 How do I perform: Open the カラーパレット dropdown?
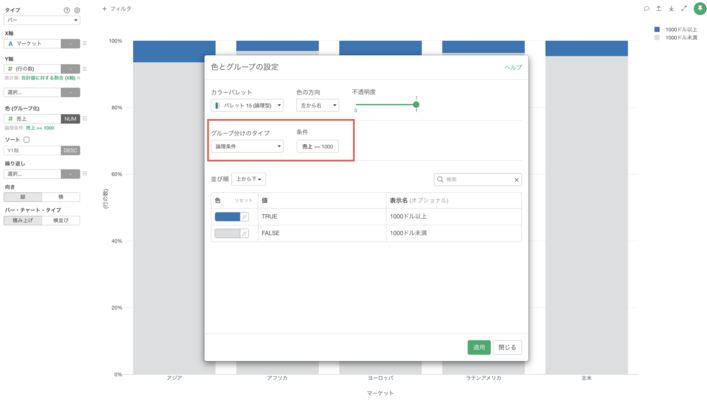point(247,105)
